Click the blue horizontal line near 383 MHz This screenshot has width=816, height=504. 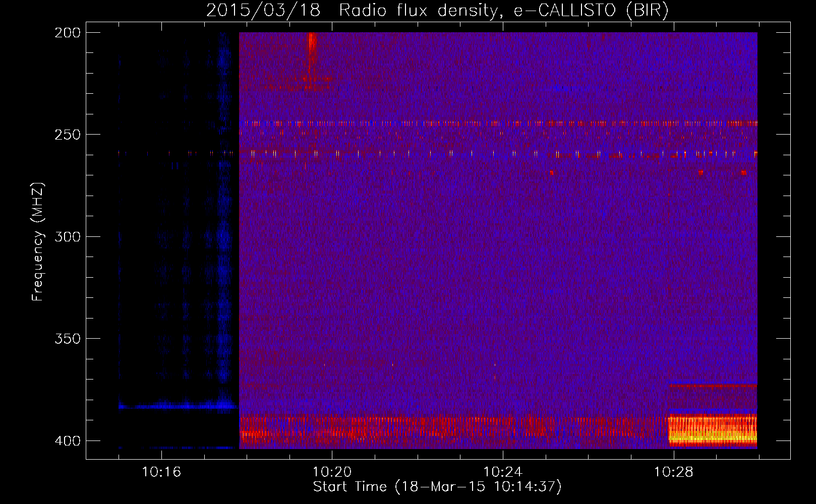click(178, 406)
